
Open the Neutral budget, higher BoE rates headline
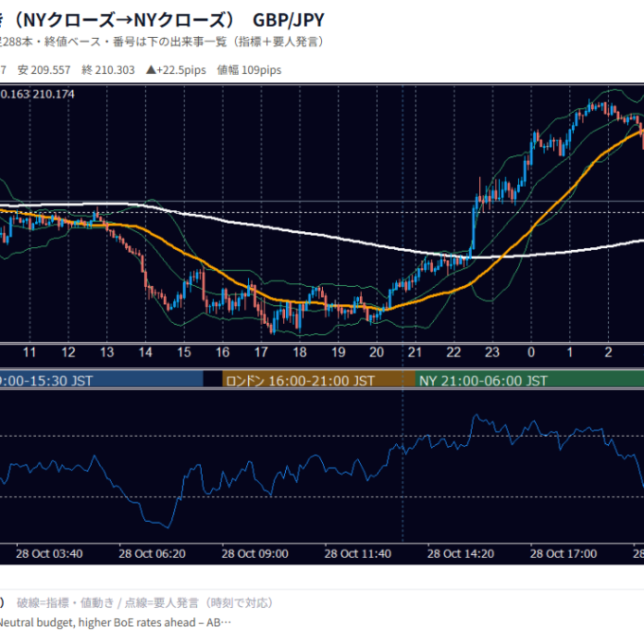(x=115, y=622)
